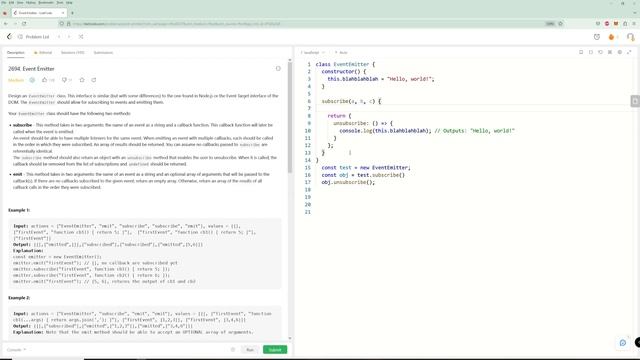Image resolution: width=640 pixels, height=360 pixels.
Task: Go to the next problem arrow
Action: pos(69,37)
